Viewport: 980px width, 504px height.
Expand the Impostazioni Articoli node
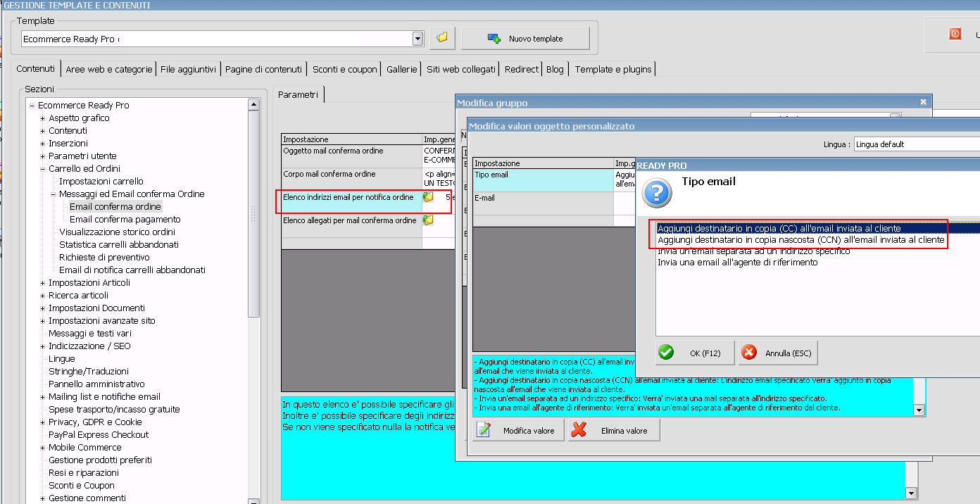[43, 283]
